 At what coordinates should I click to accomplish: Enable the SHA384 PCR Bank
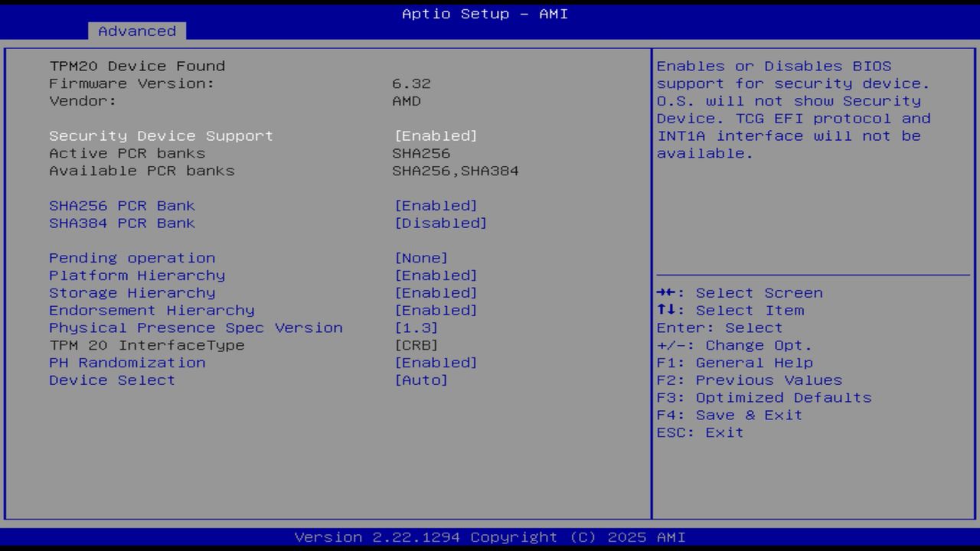[x=122, y=223]
